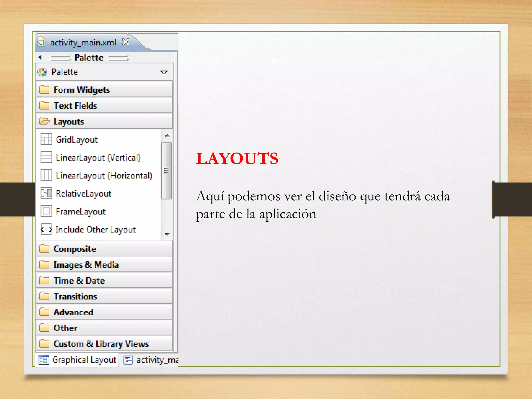
Task: Expand the Composite category
Action: 104,249
